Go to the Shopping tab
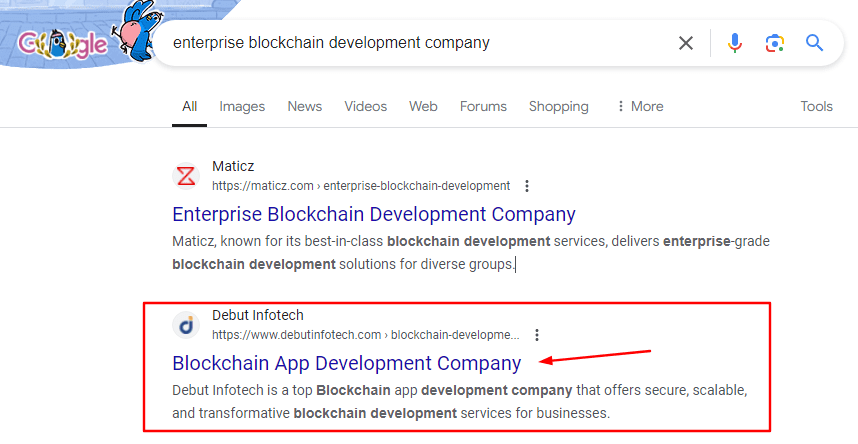Image resolution: width=858 pixels, height=444 pixels. tap(558, 106)
